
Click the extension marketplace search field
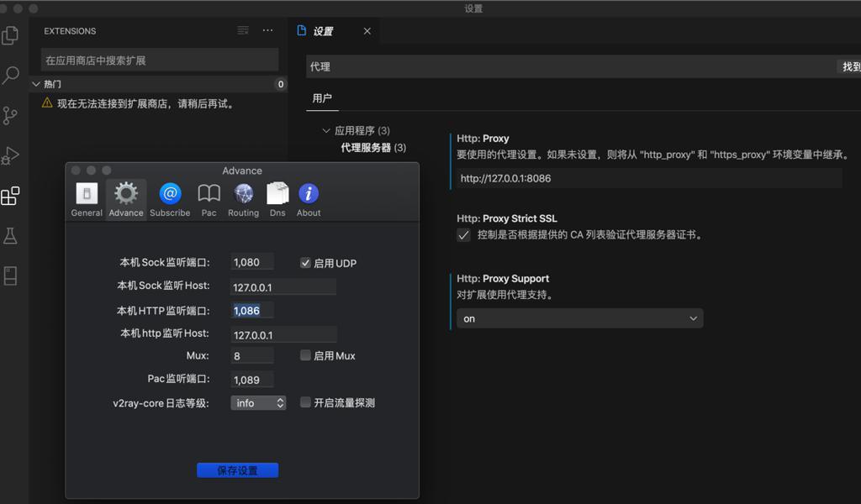point(160,60)
